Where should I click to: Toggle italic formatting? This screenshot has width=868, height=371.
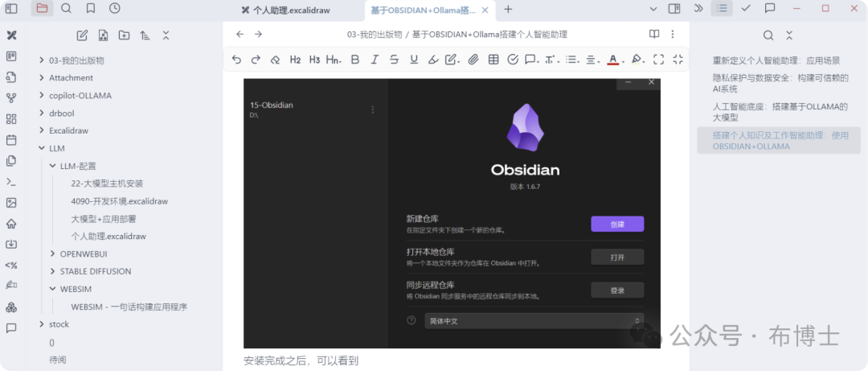coord(375,60)
